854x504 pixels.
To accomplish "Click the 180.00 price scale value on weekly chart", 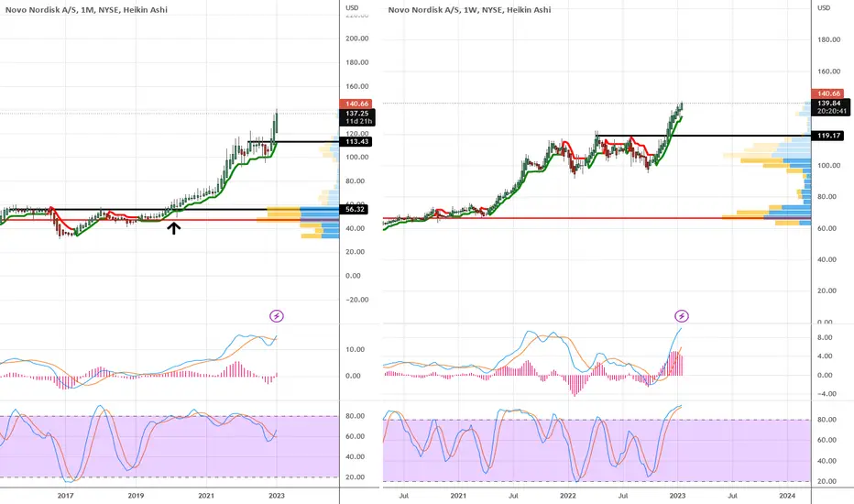I will click(829, 39).
